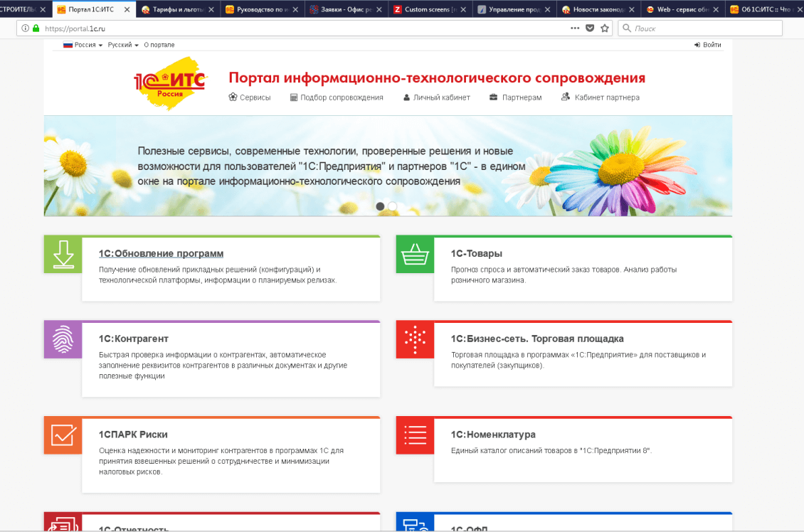Open the Русский language dropdown
Image resolution: width=804 pixels, height=532 pixels.
coord(123,45)
